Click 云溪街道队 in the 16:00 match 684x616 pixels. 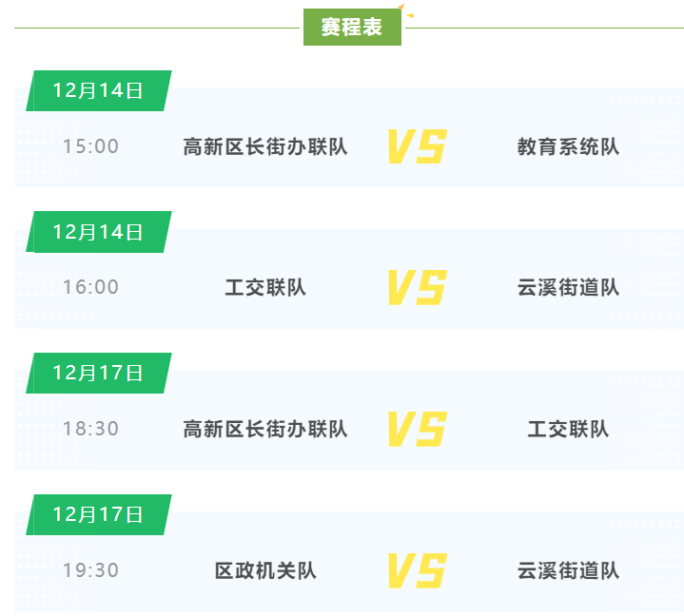(568, 287)
